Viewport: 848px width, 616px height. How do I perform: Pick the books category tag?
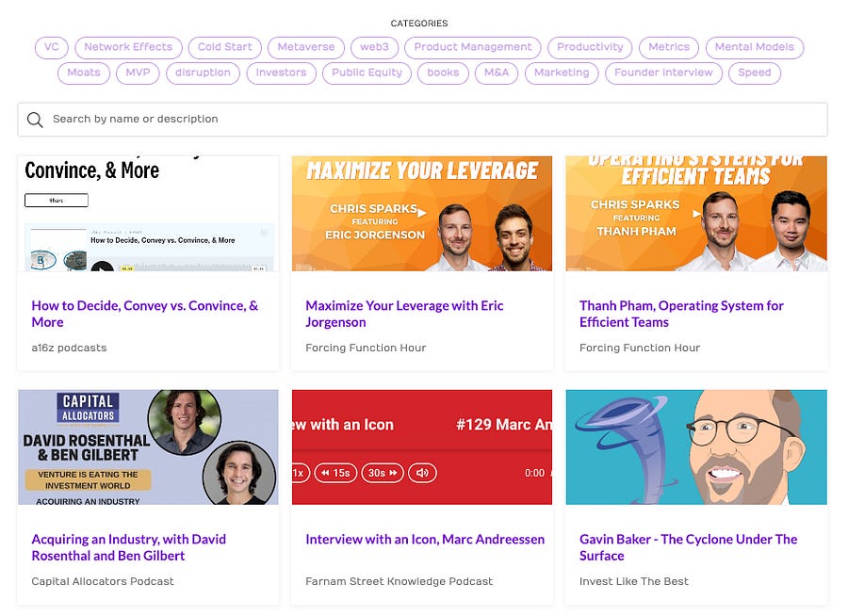pyautogui.click(x=443, y=73)
